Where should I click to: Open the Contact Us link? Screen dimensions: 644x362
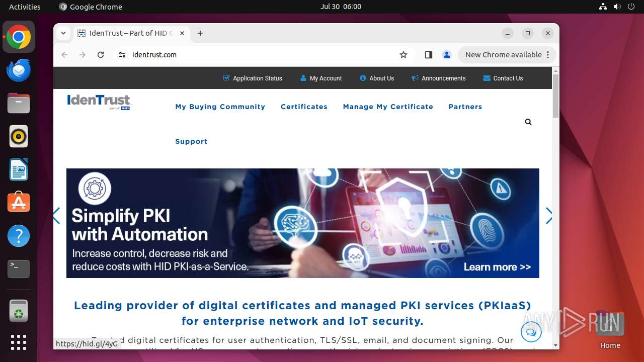point(503,78)
